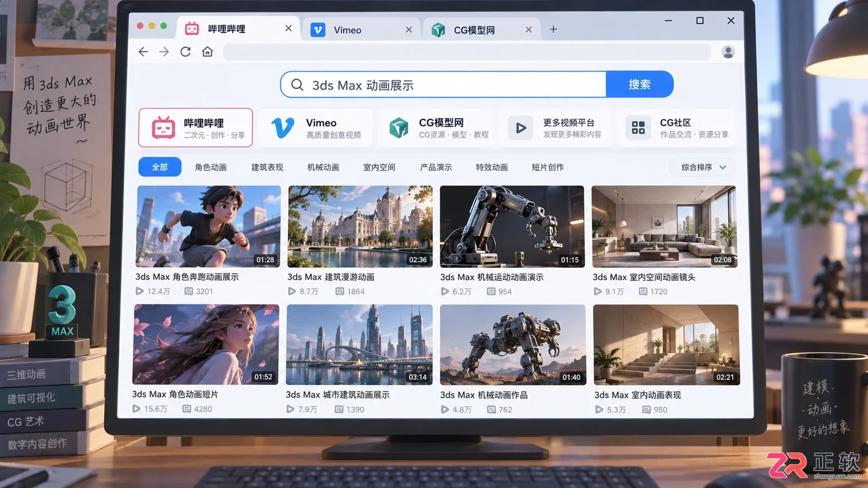Close the Vimeo browser tab
The image size is (868, 488).
coord(409,30)
